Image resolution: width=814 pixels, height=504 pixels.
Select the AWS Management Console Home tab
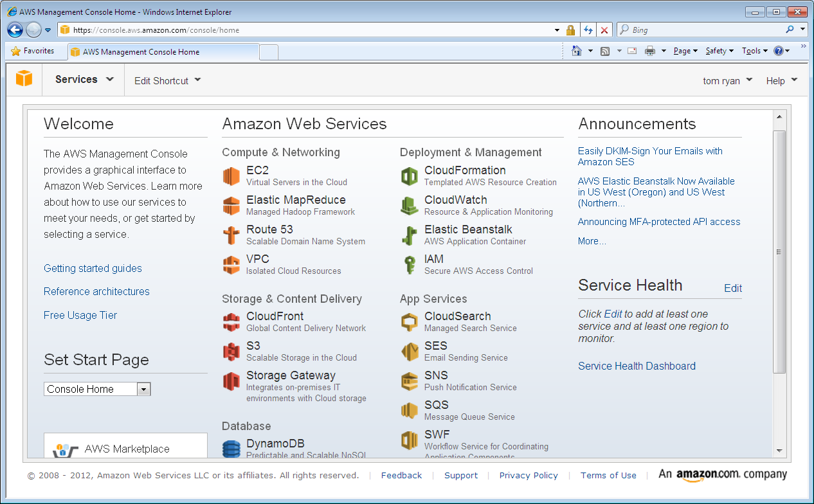point(163,51)
